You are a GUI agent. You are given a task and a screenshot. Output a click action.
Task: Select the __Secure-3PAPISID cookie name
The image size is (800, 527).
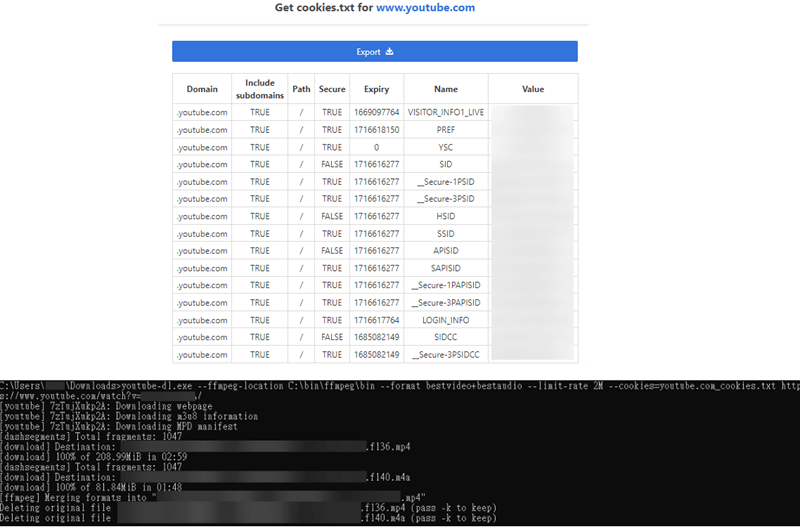point(446,303)
